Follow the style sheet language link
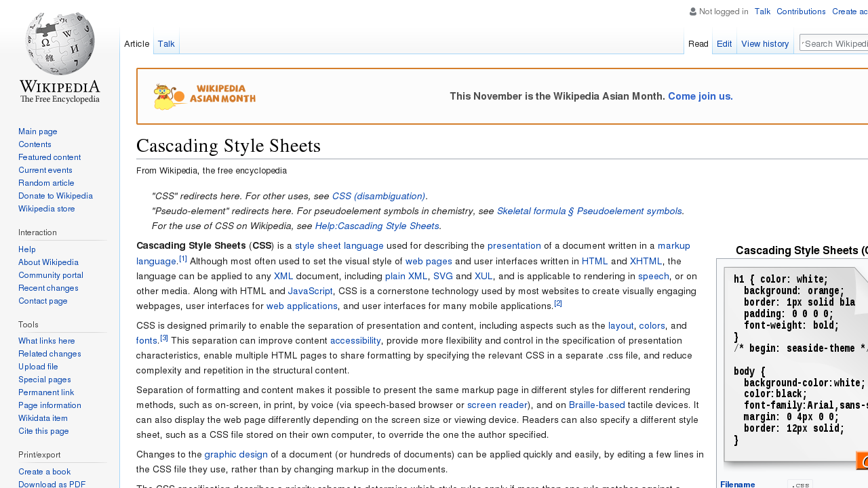This screenshot has width=868, height=488. [339, 245]
